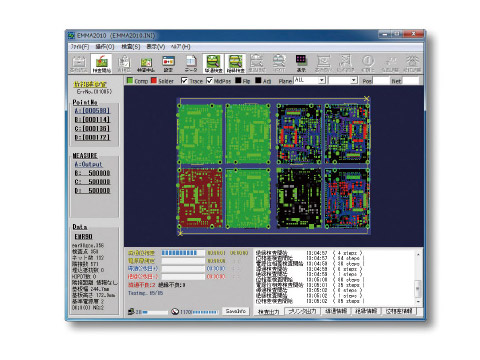Open the 設定 settings toolbar icon
Viewport: 480px width, 360px height.
point(168,64)
